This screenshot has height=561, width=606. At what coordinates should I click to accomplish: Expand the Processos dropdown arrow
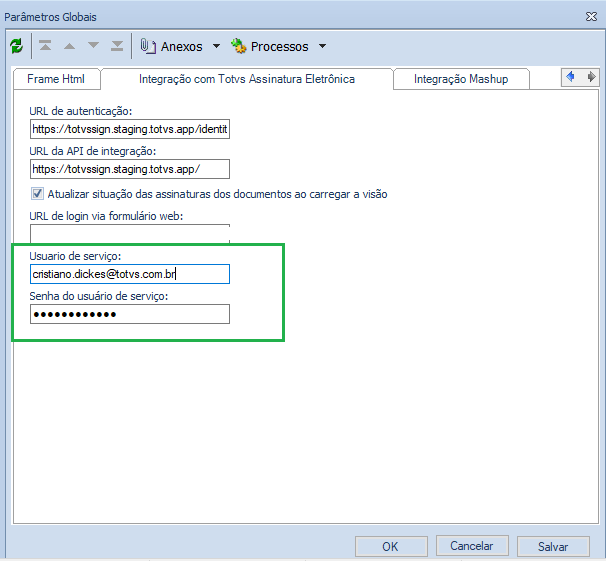click(x=322, y=46)
